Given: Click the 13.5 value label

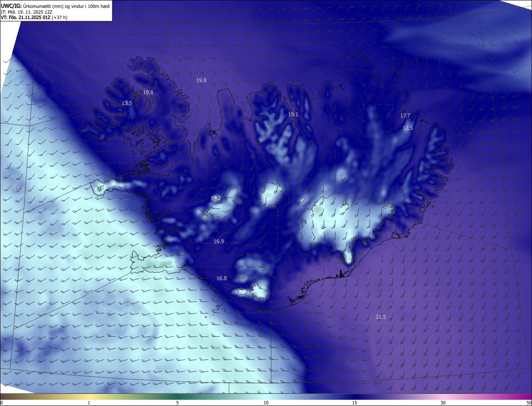Looking at the screenshot, I should (x=127, y=103).
